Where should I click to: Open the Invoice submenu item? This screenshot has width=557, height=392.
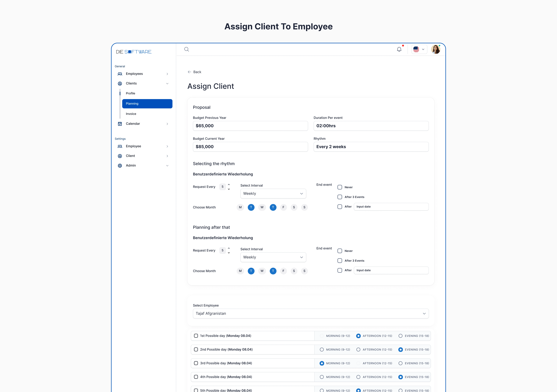coord(131,114)
